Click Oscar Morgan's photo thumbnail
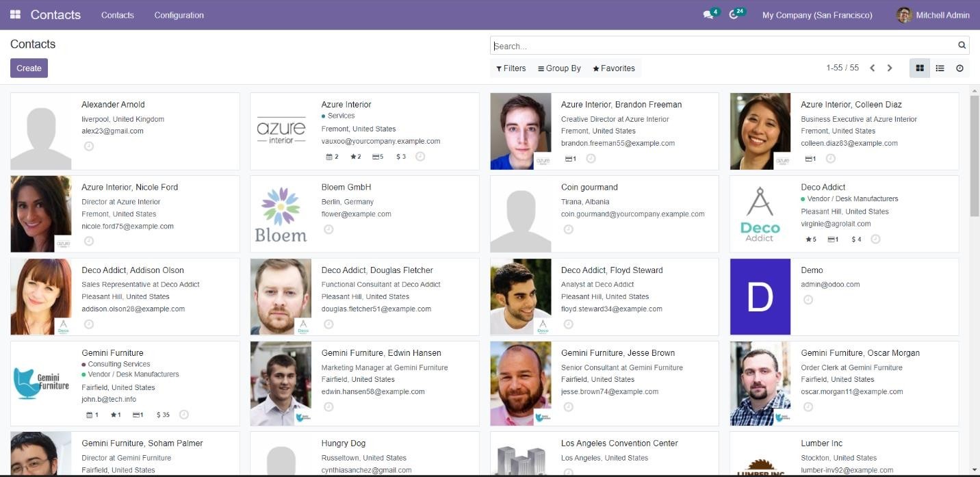This screenshot has height=477, width=980. click(760, 383)
